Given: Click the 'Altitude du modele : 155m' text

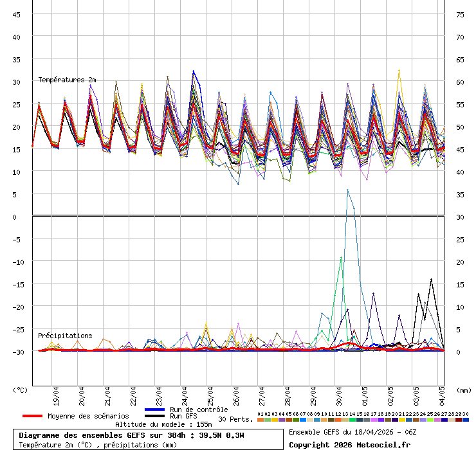Looking at the screenshot, I should (x=163, y=424).
